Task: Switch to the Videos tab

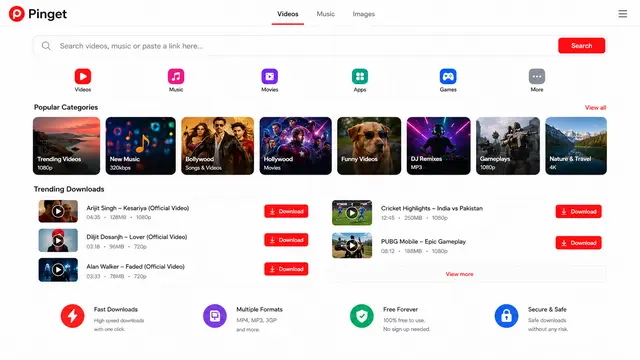Action: 288,14
